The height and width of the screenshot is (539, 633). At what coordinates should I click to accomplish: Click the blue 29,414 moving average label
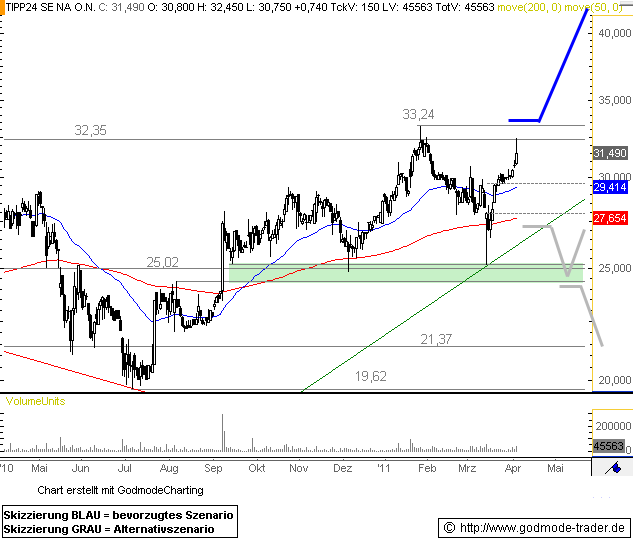click(610, 187)
